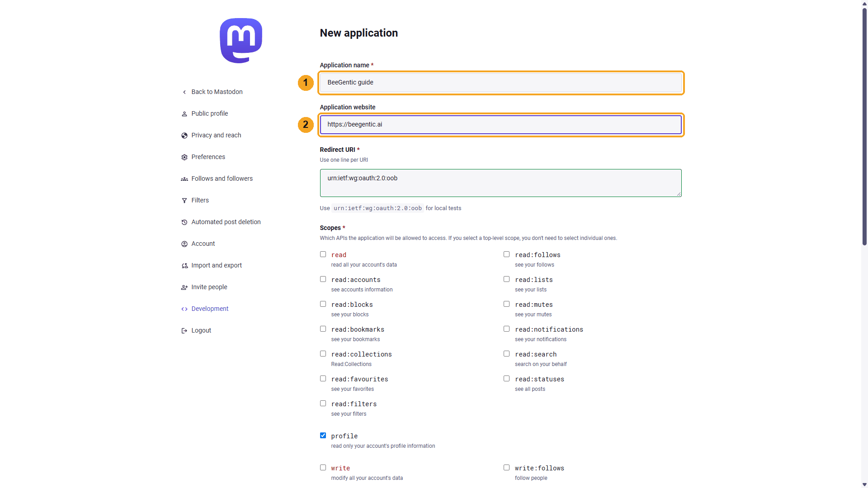Image resolution: width=868 pixels, height=488 pixels.
Task: Uncheck the profile scope checkbox
Action: pyautogui.click(x=323, y=436)
